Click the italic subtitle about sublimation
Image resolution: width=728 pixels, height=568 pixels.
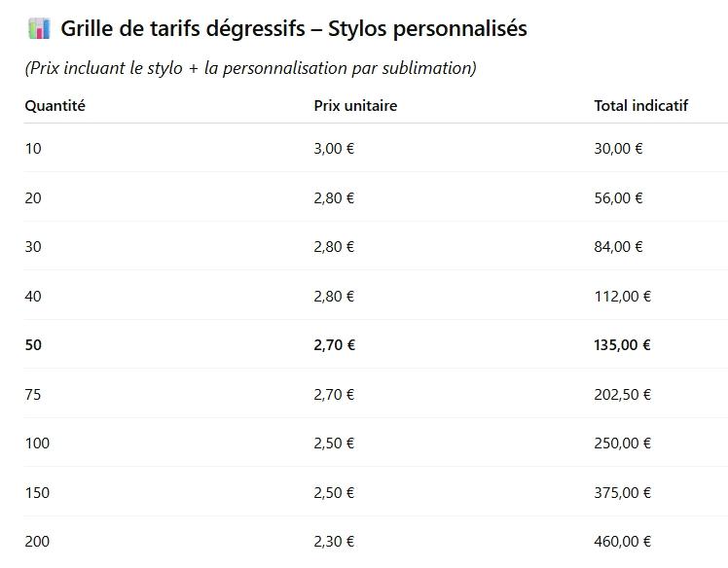tap(250, 68)
